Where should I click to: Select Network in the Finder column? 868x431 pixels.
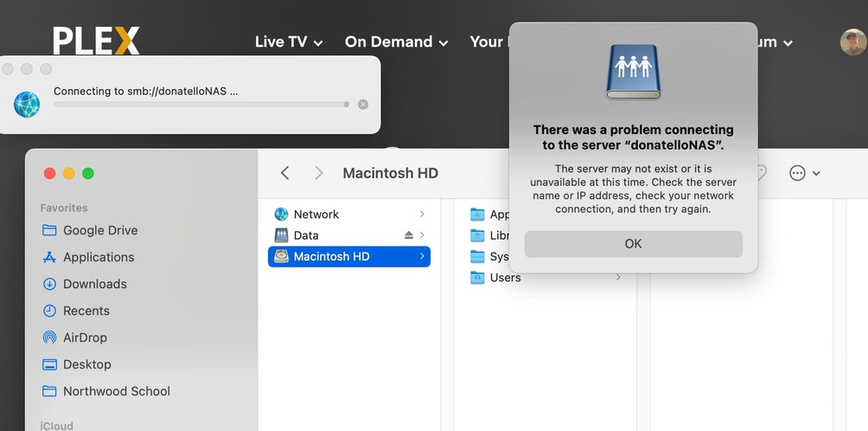349,214
